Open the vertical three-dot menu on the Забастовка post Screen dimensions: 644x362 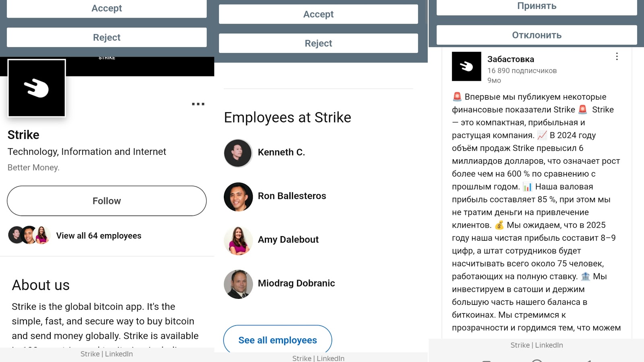[x=617, y=57]
